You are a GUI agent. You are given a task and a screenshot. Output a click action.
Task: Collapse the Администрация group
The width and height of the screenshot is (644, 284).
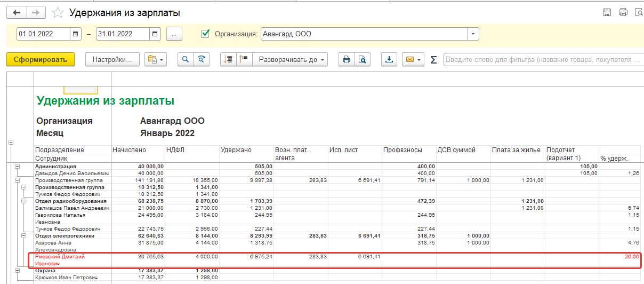click(x=17, y=167)
